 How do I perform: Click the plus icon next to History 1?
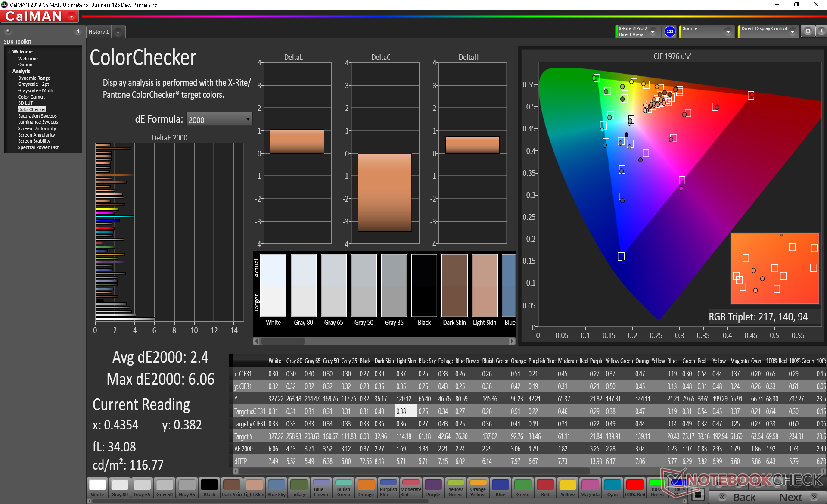[x=118, y=32]
